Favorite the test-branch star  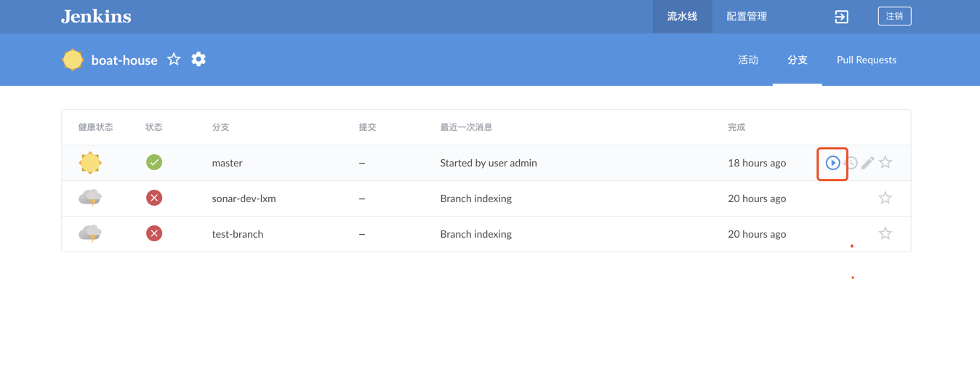pos(885,233)
